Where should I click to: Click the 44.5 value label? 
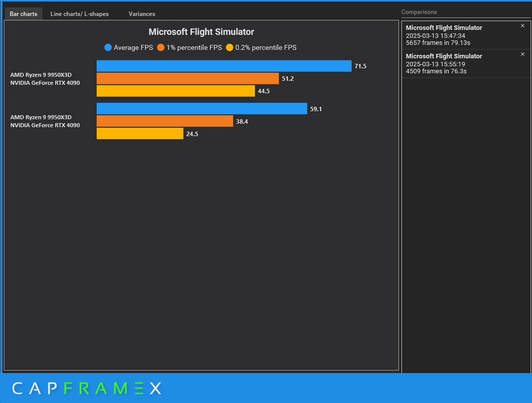click(263, 91)
